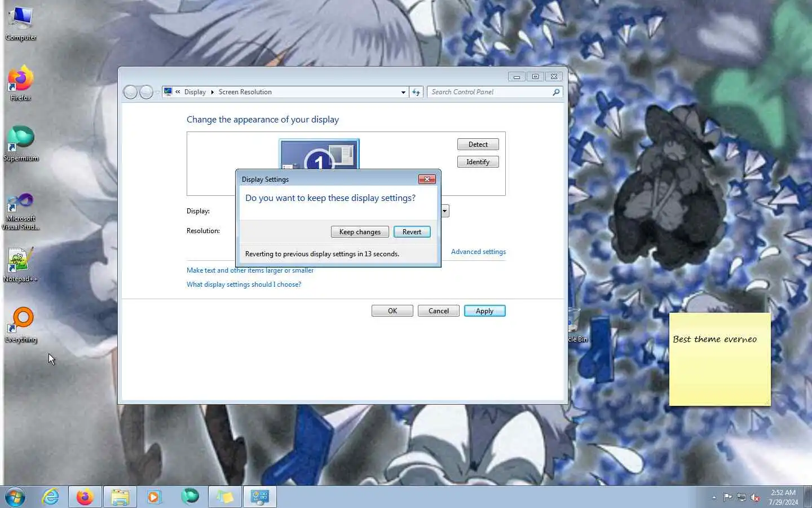This screenshot has height=508, width=812.
Task: Switch to Supermium in the taskbar
Action: (190, 497)
